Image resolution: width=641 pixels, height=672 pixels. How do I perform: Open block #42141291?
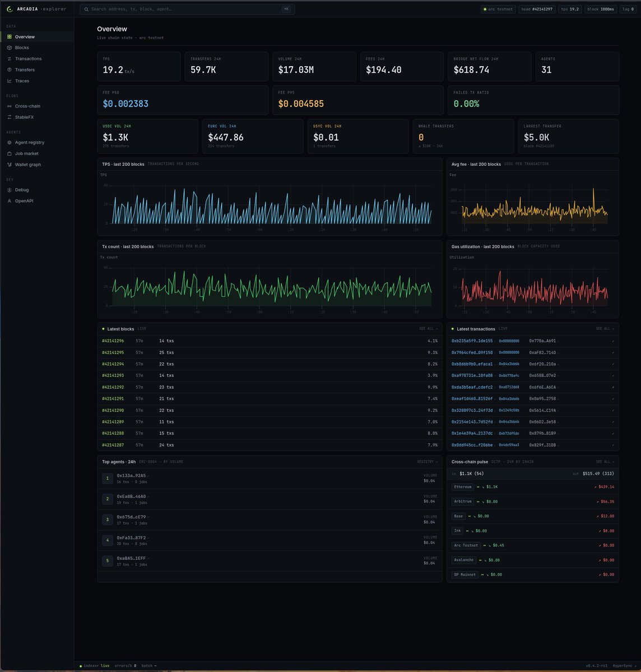113,399
